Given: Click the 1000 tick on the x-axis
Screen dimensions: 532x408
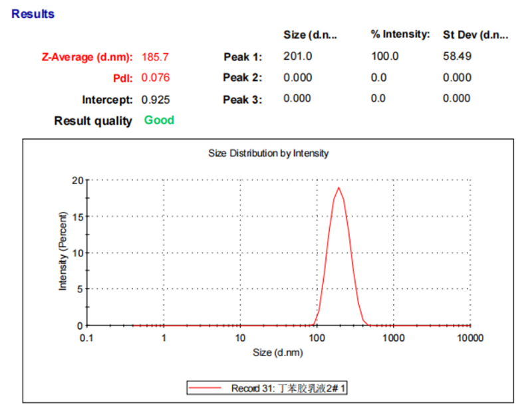Looking at the screenshot, I should point(394,338).
